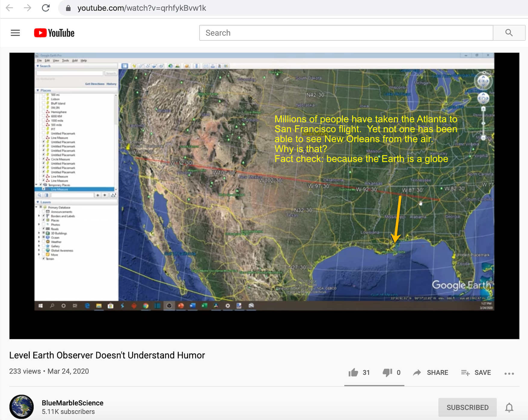
Task: Click the zoom slider on the map
Action: coord(483,123)
